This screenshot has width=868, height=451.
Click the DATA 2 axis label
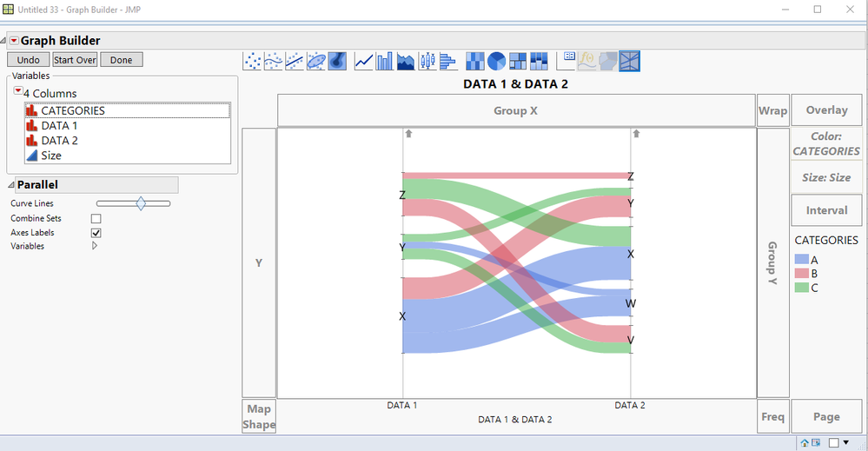630,405
